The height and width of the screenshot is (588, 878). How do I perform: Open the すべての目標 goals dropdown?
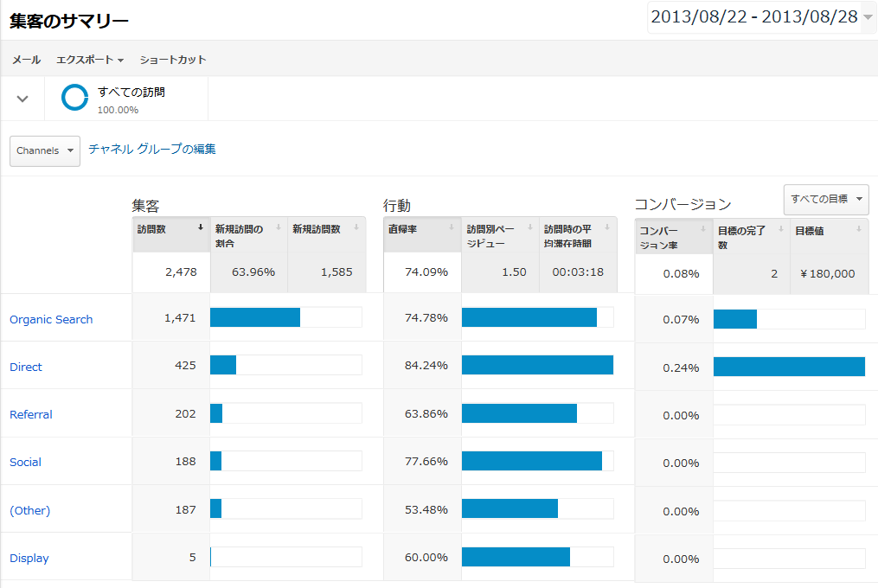825,200
